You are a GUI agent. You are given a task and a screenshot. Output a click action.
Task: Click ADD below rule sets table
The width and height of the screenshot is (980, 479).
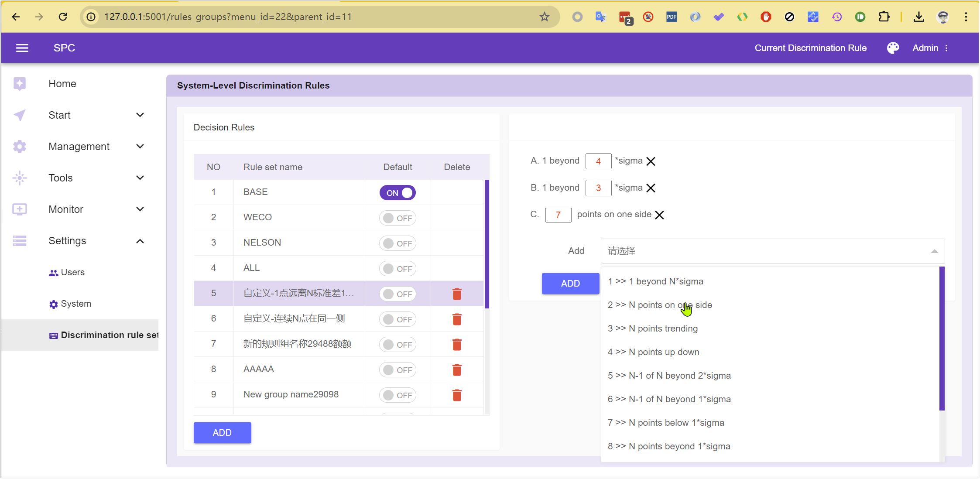click(222, 433)
